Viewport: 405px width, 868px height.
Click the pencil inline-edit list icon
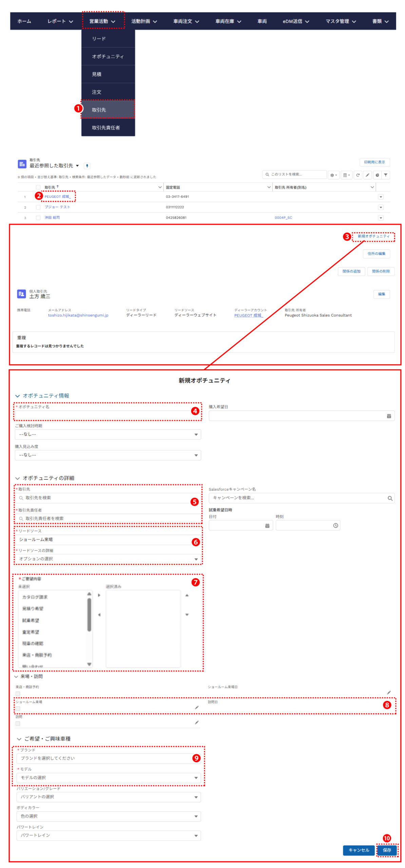367,175
